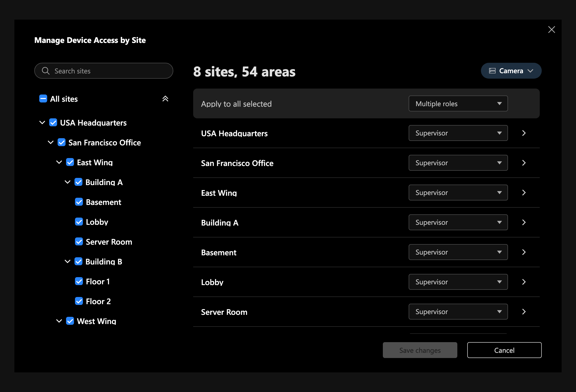Click 'East Wing' in the roles list
This screenshot has height=392, width=576.
219,193
